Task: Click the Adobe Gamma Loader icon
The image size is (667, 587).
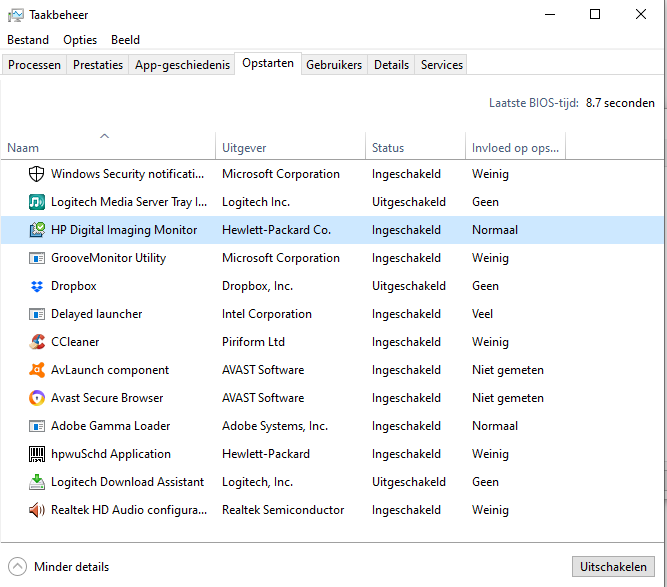Action: [x=37, y=426]
